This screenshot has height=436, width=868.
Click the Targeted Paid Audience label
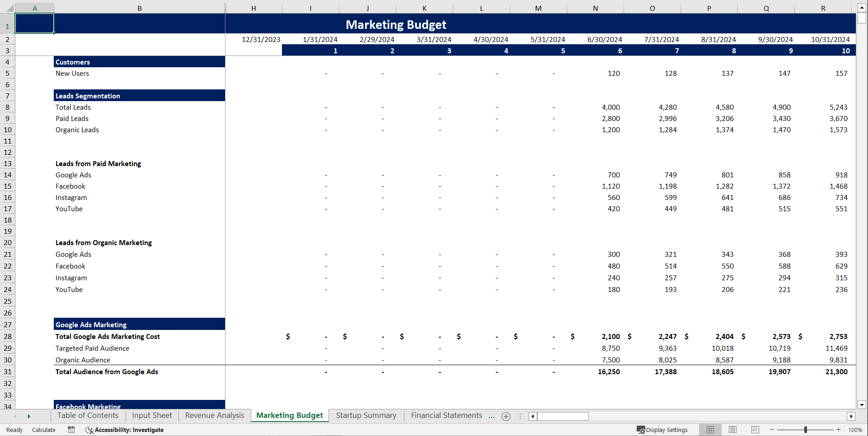tap(92, 348)
